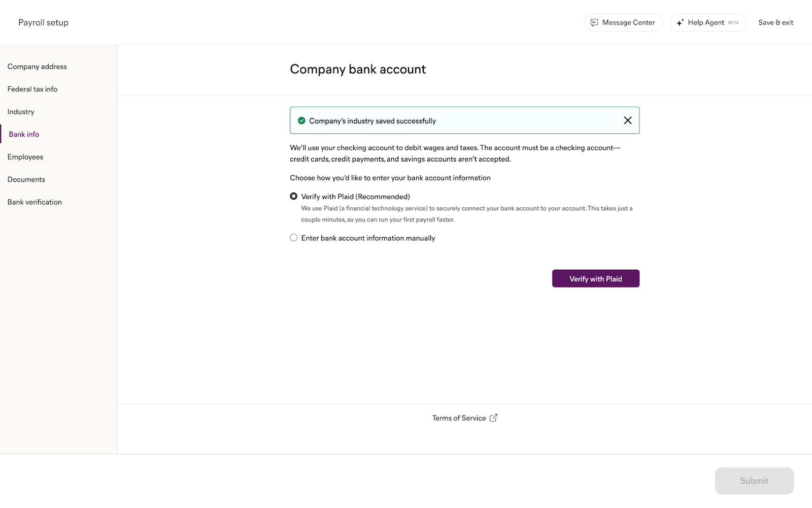Image resolution: width=812 pixels, height=508 pixels.
Task: Open the Employees setup step
Action: pyautogui.click(x=25, y=157)
